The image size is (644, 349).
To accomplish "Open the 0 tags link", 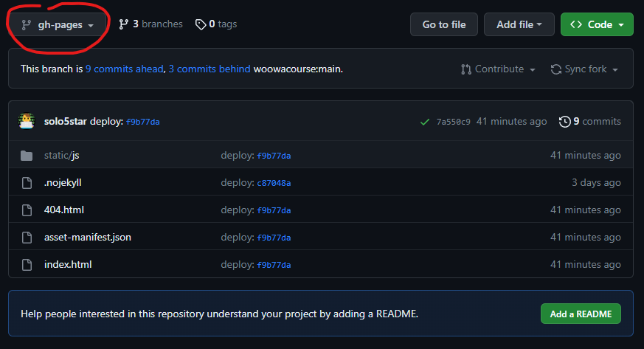I will [216, 24].
